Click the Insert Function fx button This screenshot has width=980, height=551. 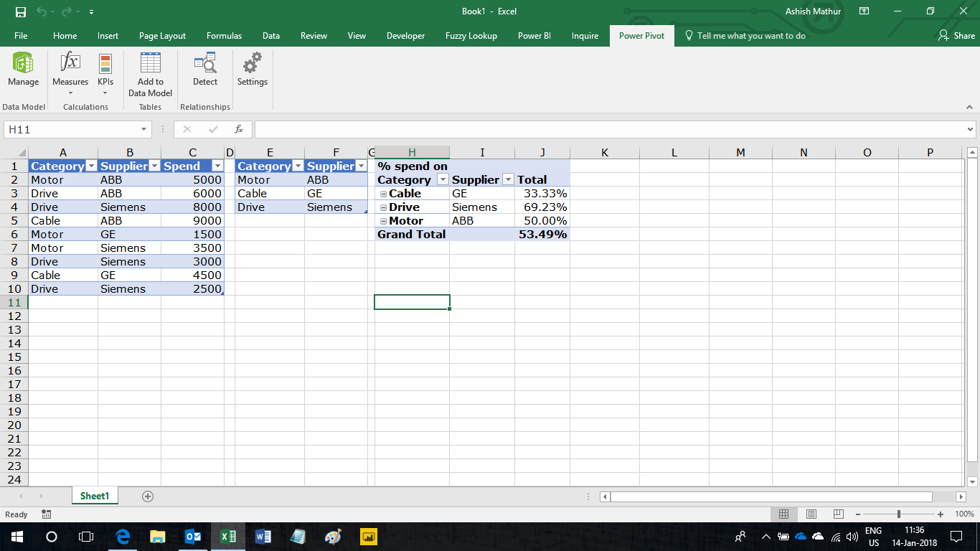point(239,130)
